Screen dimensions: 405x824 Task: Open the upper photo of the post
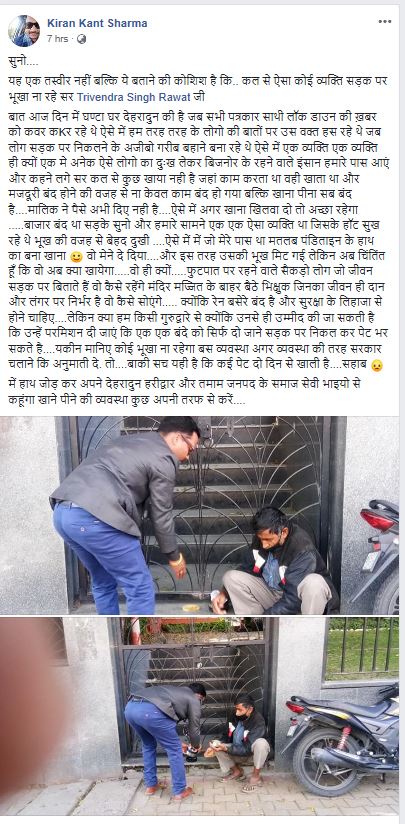[202, 515]
